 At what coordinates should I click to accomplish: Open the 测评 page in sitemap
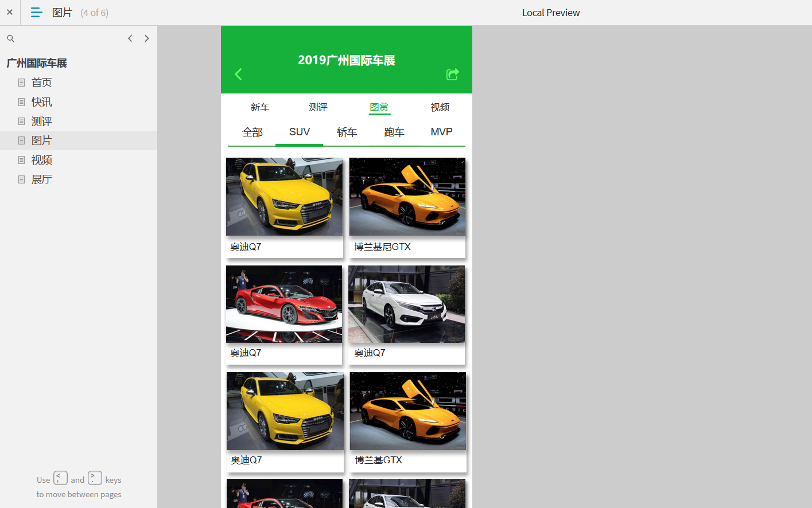(42, 122)
